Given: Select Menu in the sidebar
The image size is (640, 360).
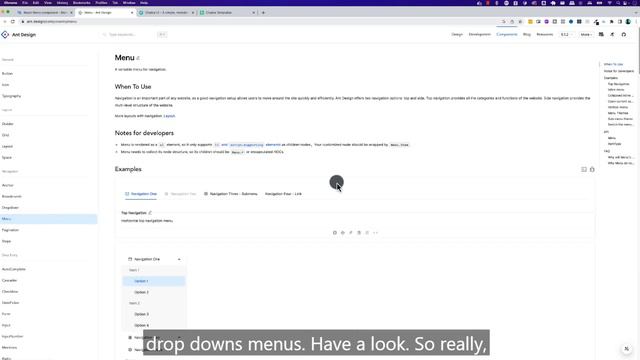Looking at the screenshot, I should 49,219.
